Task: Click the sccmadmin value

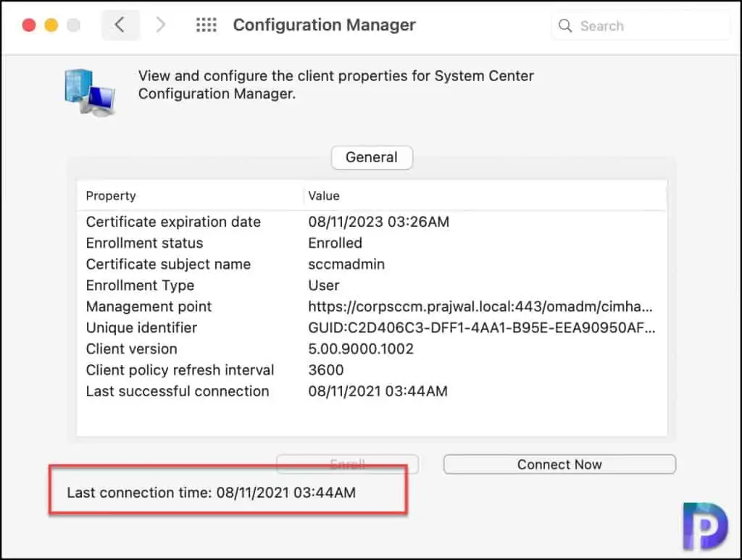Action: [346, 264]
